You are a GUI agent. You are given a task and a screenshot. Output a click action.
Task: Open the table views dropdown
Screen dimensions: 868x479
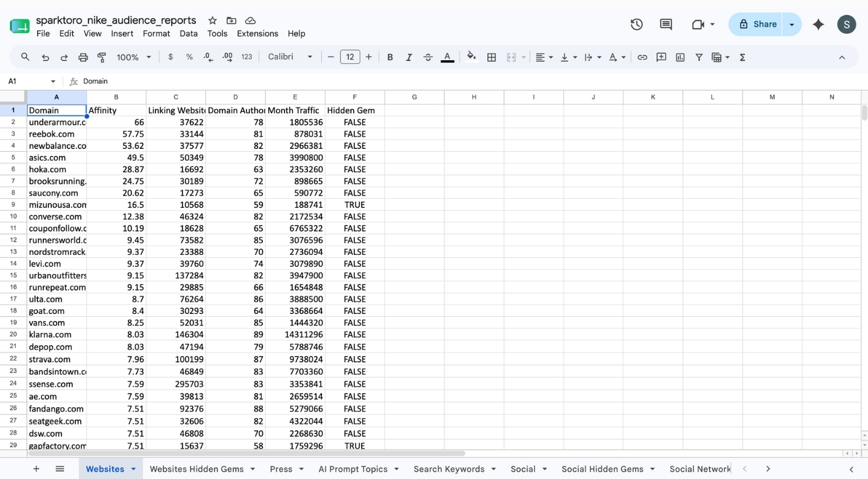(x=720, y=57)
